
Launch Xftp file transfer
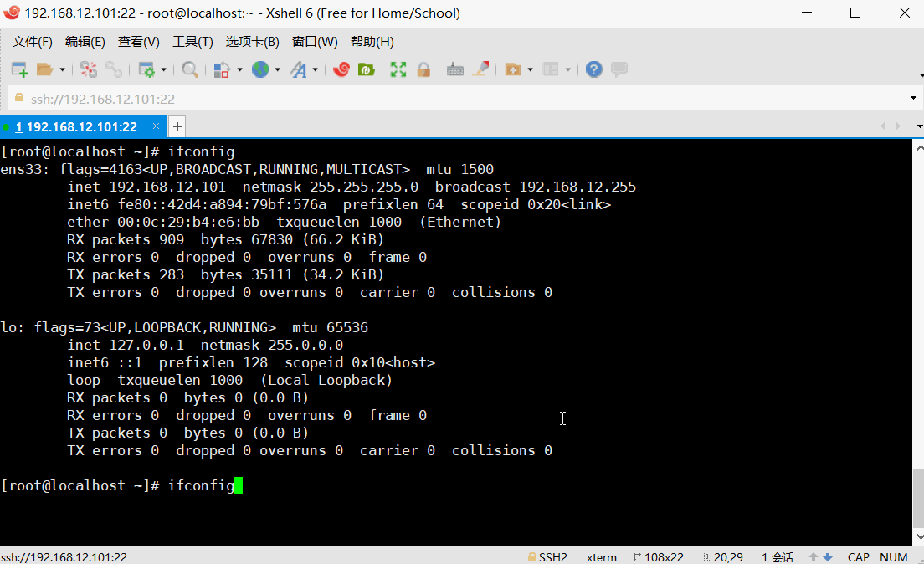pyautogui.click(x=366, y=69)
